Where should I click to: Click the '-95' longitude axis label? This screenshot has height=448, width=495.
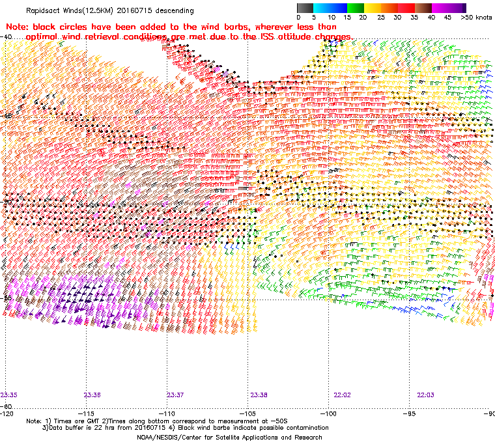[x=410, y=413]
